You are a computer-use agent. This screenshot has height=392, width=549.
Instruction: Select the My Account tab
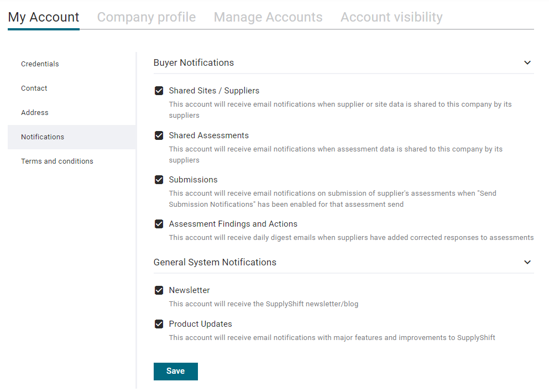pyautogui.click(x=44, y=17)
